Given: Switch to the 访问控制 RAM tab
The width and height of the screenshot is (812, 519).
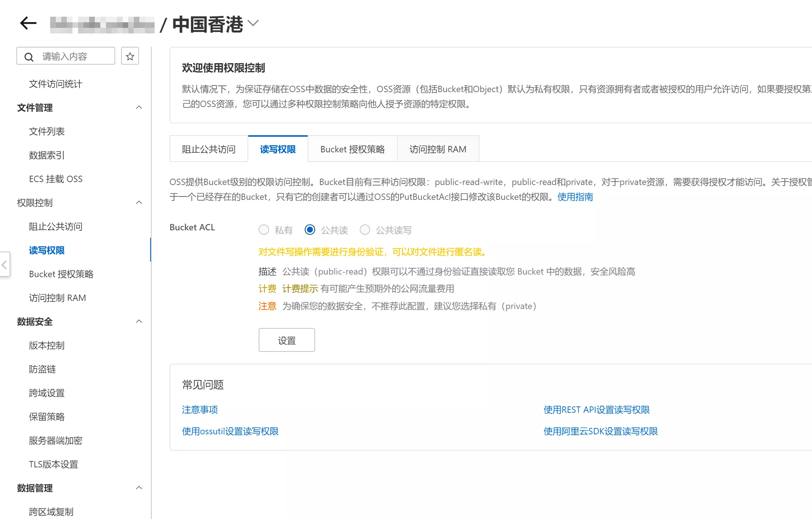Looking at the screenshot, I should tap(438, 149).
